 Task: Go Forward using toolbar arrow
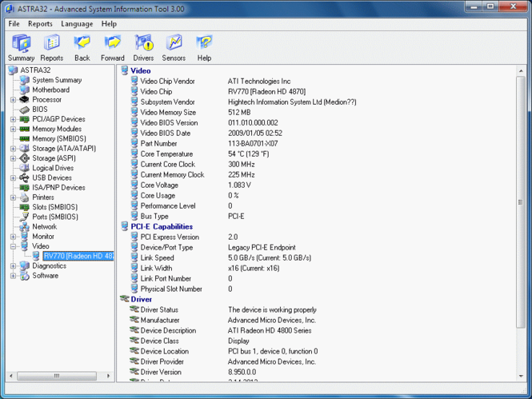pos(113,48)
